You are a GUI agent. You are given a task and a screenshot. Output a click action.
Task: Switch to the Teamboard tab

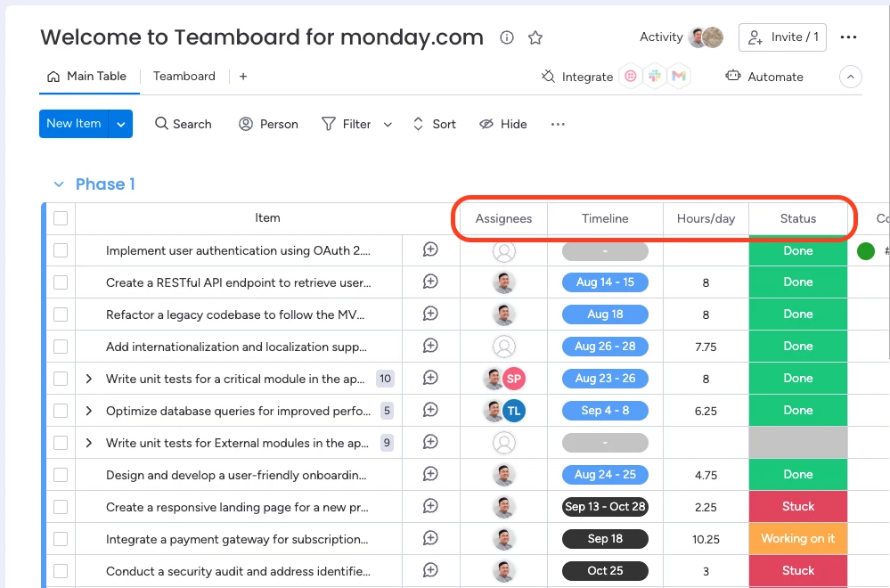tap(184, 76)
